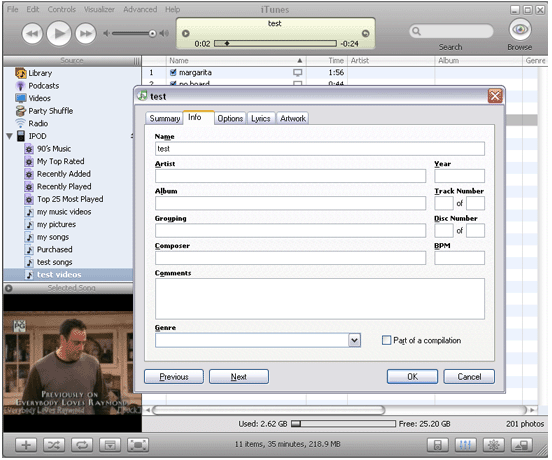
Task: Select the IPOD device icon
Action: pyautogui.click(x=21, y=136)
